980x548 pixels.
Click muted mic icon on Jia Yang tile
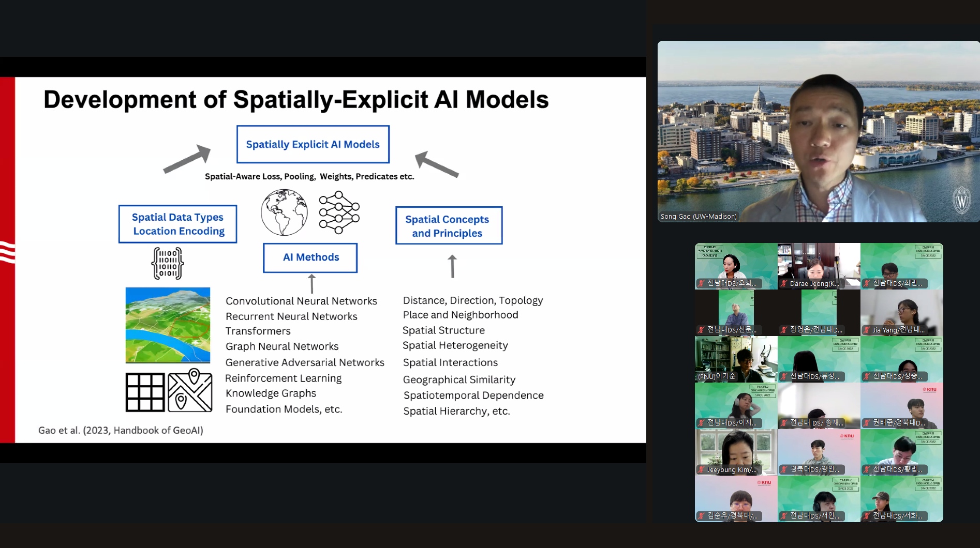(867, 330)
